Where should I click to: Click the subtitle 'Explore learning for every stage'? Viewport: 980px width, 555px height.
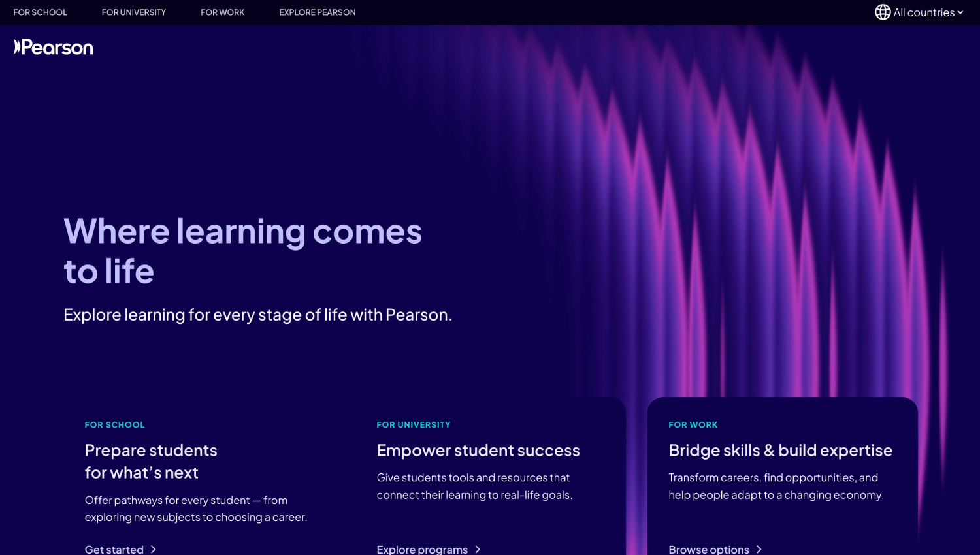pos(258,315)
